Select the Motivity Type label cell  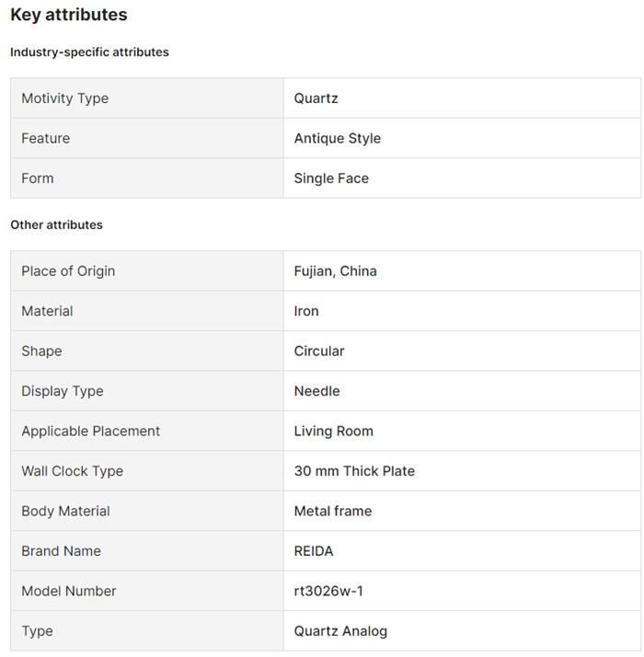pyautogui.click(x=64, y=98)
